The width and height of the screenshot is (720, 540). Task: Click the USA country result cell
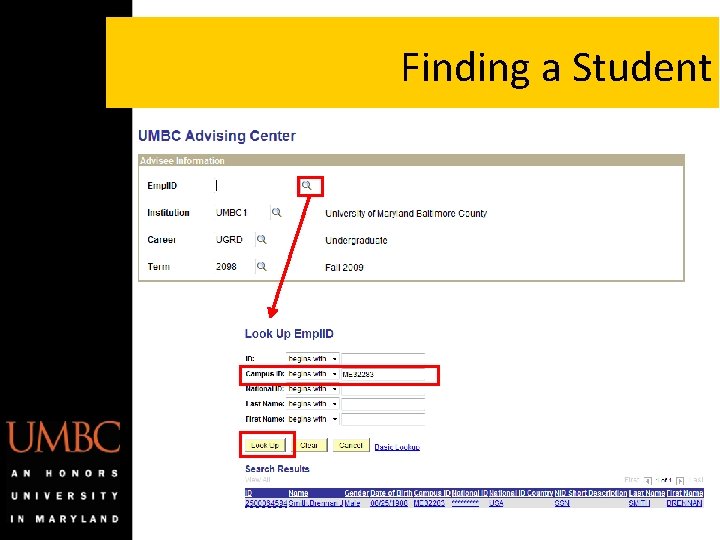(x=496, y=503)
